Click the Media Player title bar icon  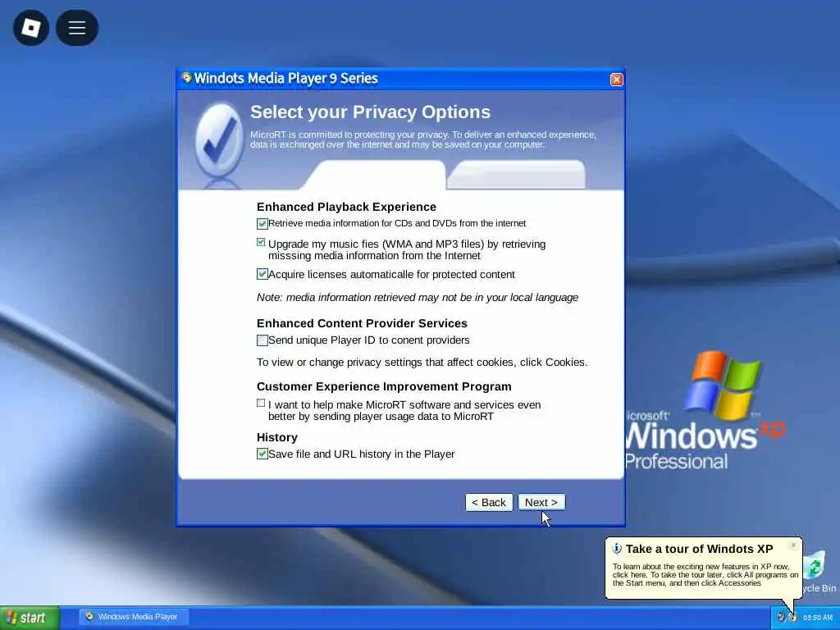pos(186,78)
